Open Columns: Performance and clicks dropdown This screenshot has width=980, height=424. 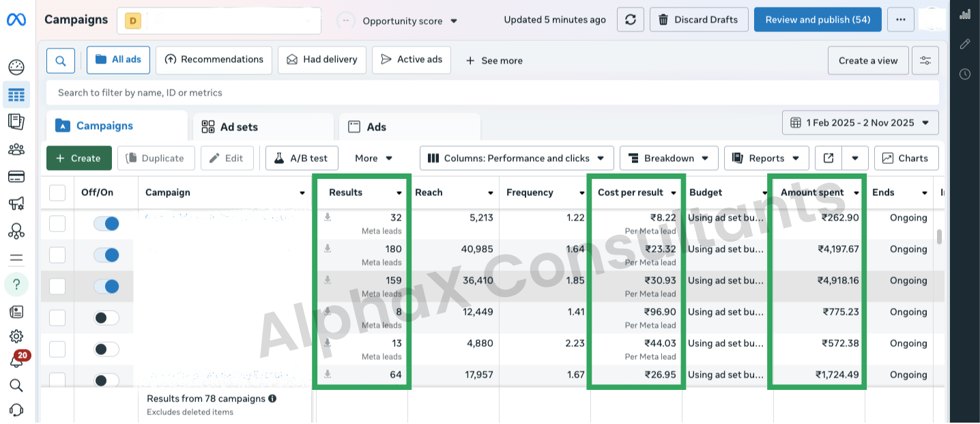point(516,158)
